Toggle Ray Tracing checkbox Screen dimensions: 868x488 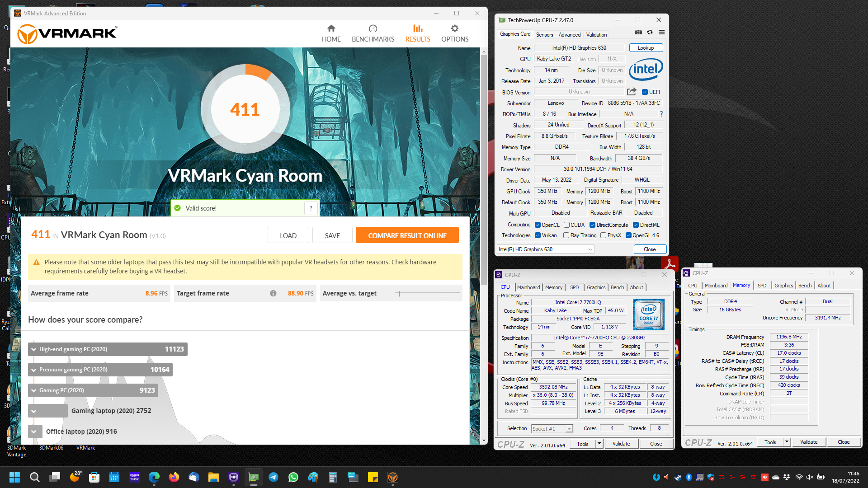[566, 235]
